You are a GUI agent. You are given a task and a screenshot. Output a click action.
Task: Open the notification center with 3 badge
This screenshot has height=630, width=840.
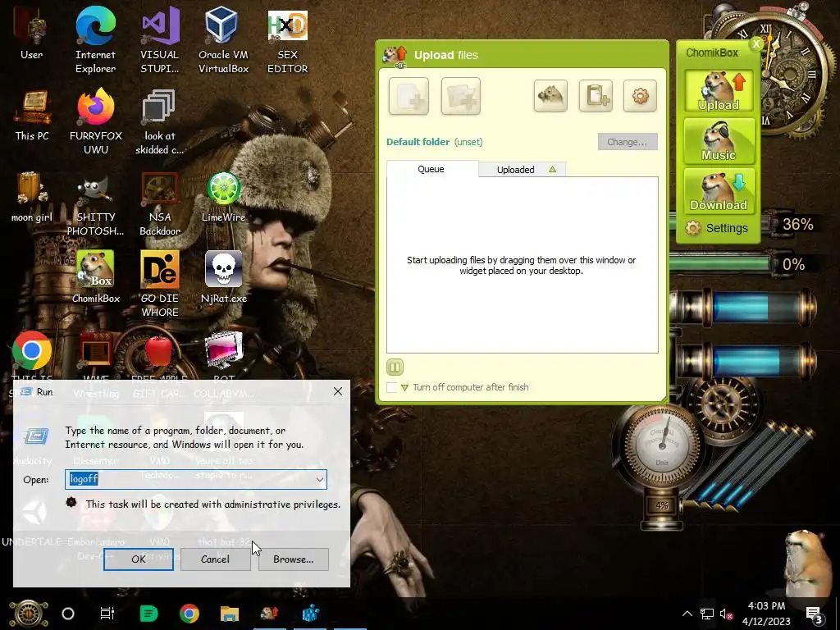click(815, 614)
